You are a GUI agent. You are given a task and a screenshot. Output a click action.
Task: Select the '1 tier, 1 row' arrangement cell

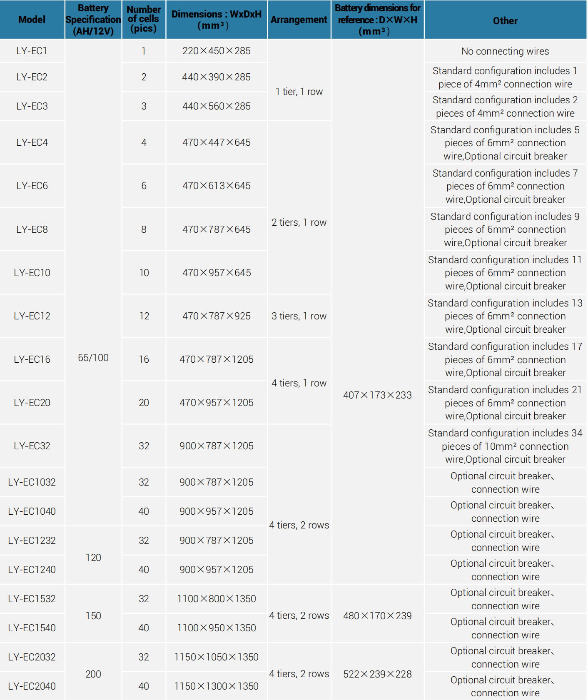coord(299,92)
